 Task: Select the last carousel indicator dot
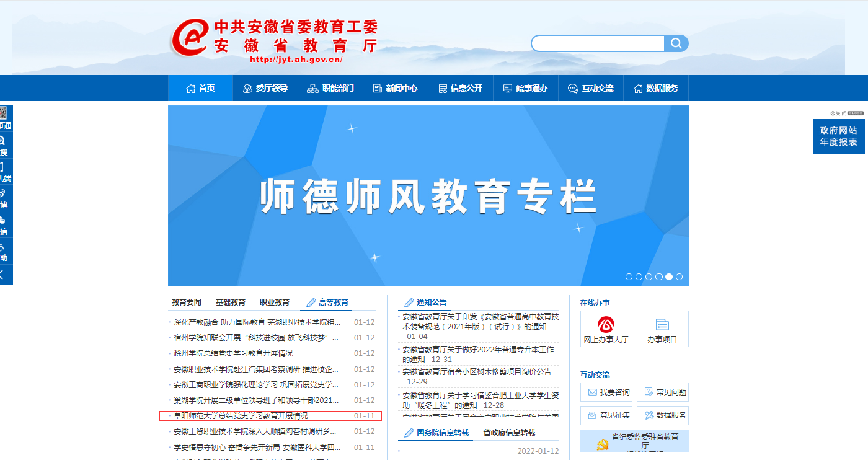[680, 277]
